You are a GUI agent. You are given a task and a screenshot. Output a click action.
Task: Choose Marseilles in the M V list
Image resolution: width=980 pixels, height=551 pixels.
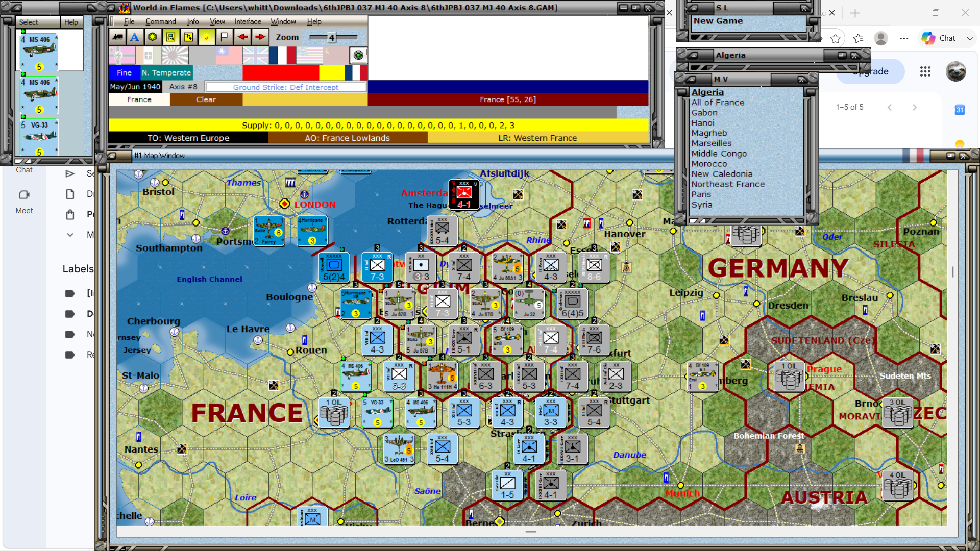tap(712, 143)
